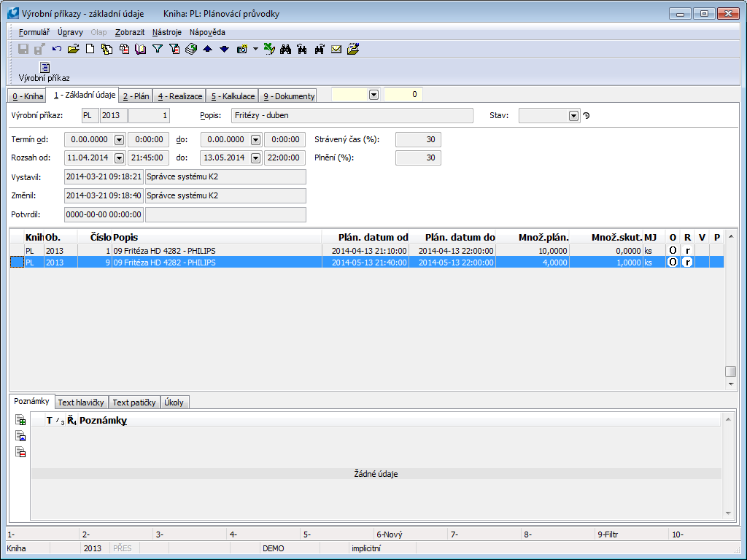
Task: Click the Výrobní příkaz document icon
Action: click(x=44, y=69)
